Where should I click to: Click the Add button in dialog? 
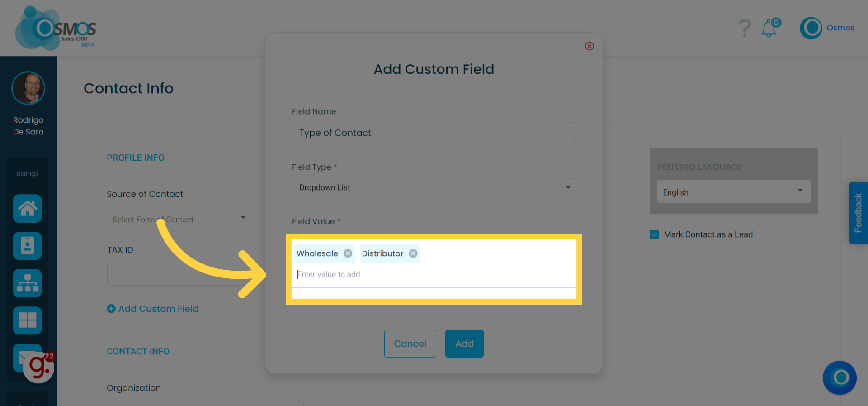[x=464, y=344]
